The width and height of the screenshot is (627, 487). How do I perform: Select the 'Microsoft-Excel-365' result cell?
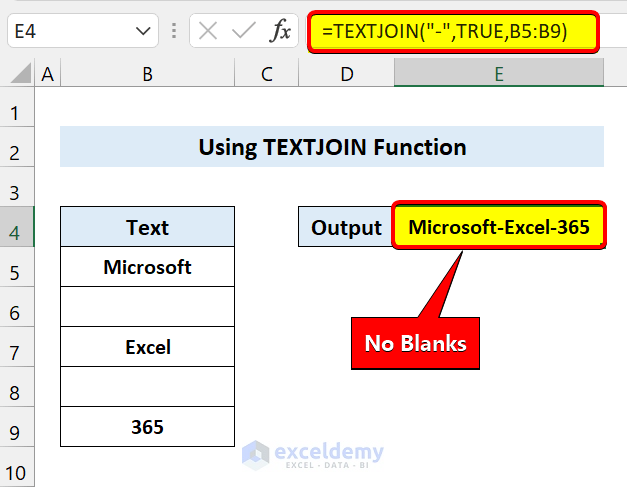tap(499, 227)
